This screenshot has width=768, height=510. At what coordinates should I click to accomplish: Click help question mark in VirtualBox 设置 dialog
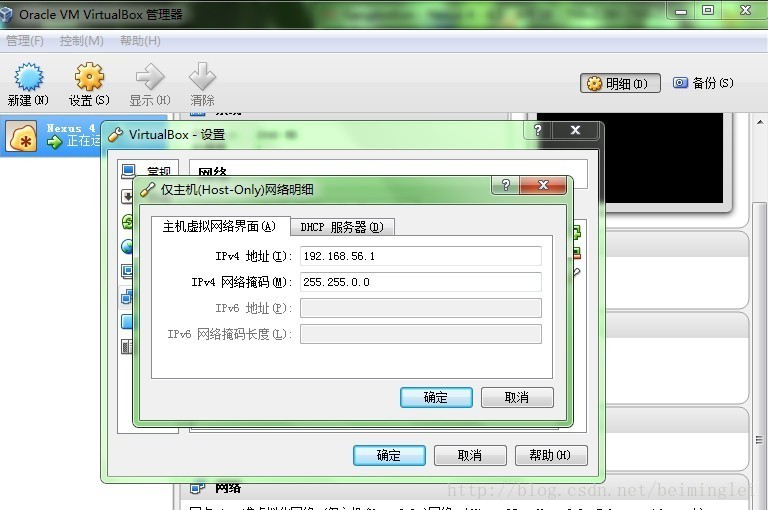pos(538,130)
